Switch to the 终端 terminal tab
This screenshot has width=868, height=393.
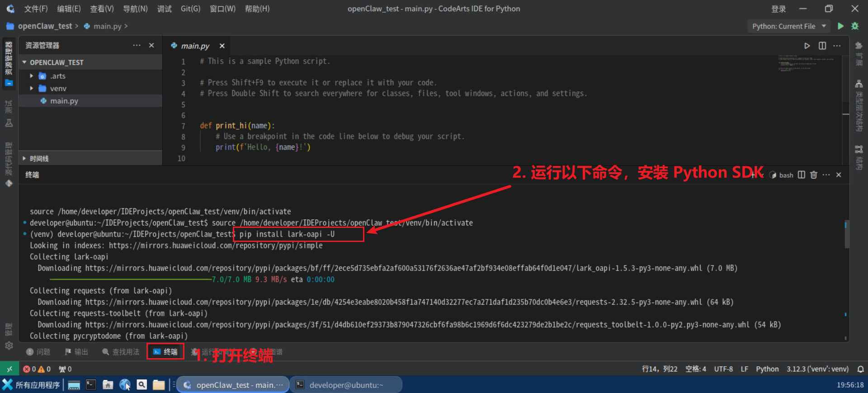[x=165, y=352]
